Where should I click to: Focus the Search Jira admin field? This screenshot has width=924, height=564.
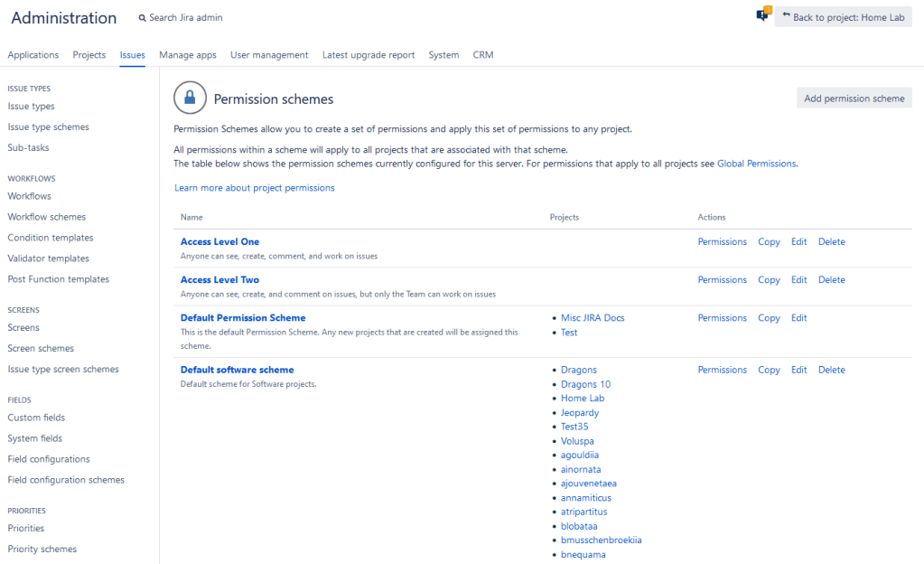point(186,18)
